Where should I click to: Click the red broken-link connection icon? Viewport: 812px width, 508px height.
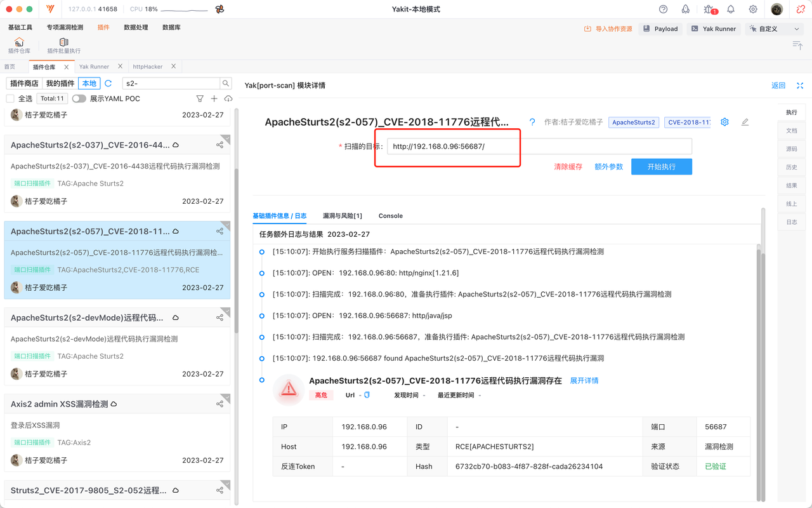[x=801, y=10]
